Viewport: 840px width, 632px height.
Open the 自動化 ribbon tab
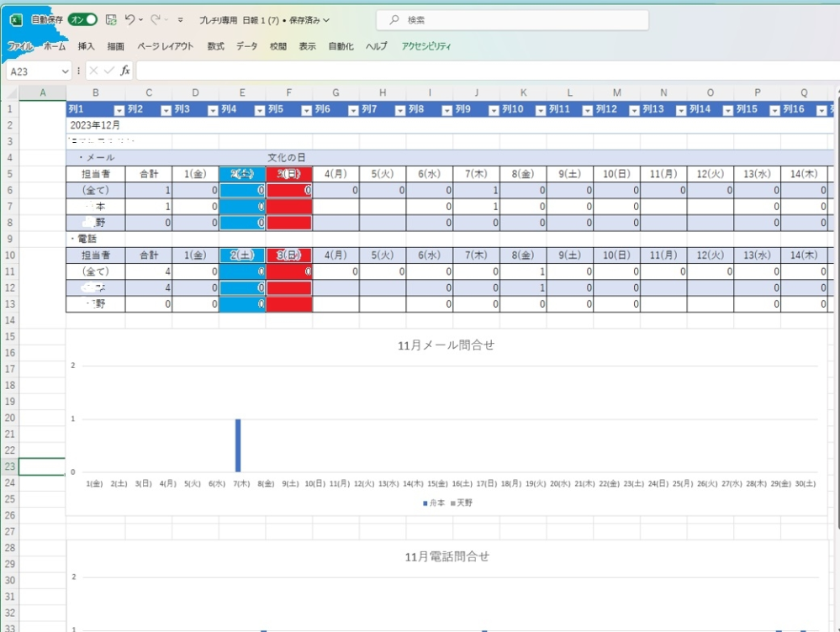(x=341, y=46)
